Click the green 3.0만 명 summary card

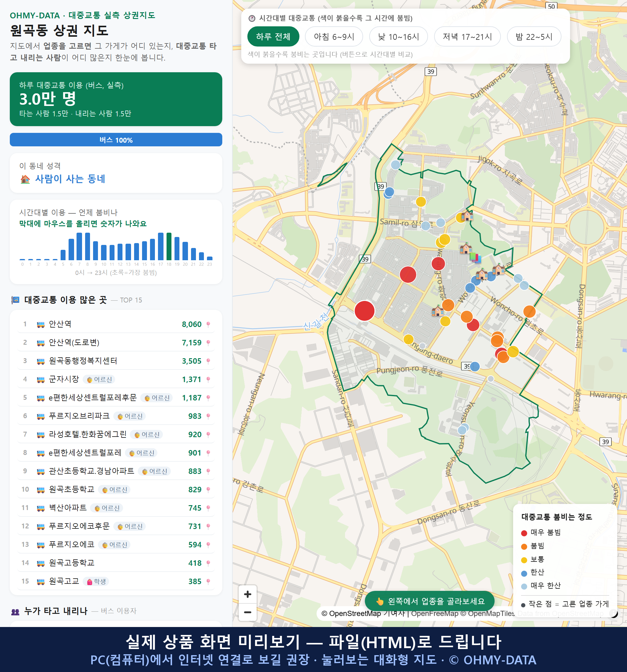116,99
